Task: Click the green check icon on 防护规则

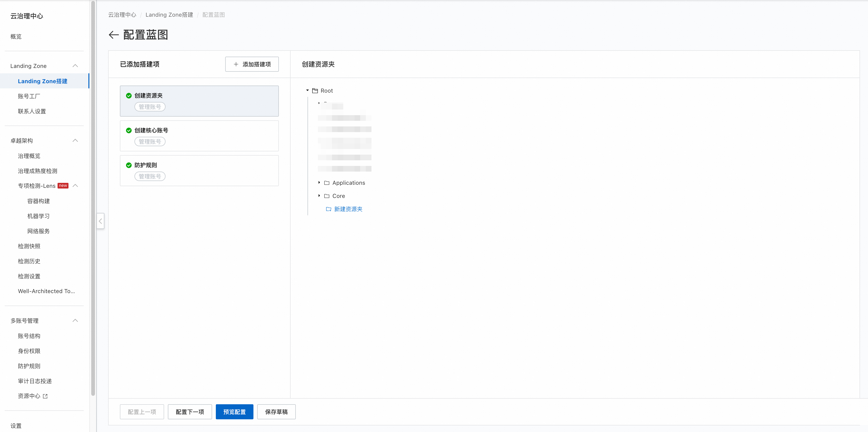Action: pyautogui.click(x=129, y=165)
